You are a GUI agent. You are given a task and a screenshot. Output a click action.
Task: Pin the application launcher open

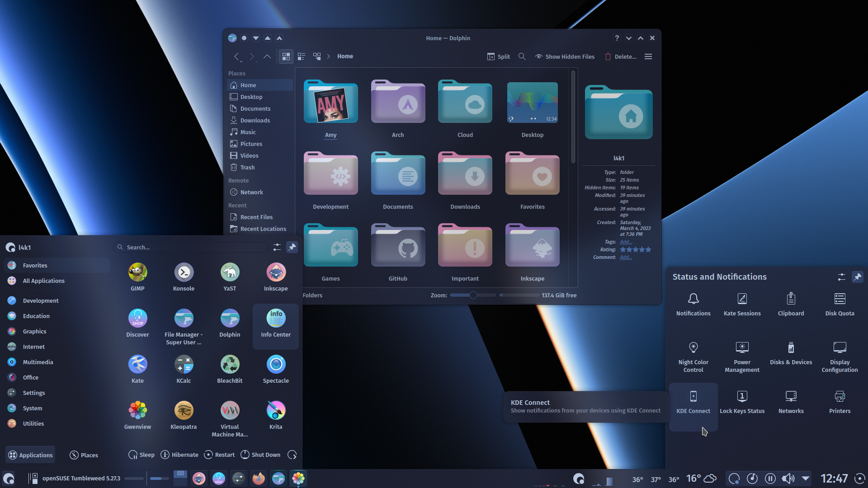click(292, 247)
